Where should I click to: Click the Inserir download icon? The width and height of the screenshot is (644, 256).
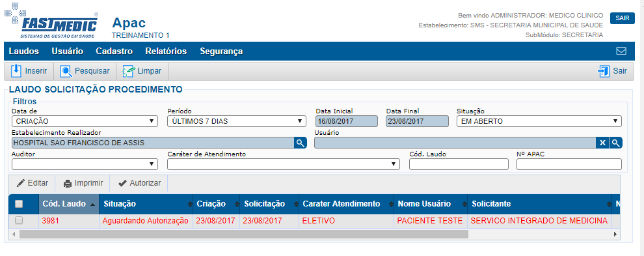16,71
